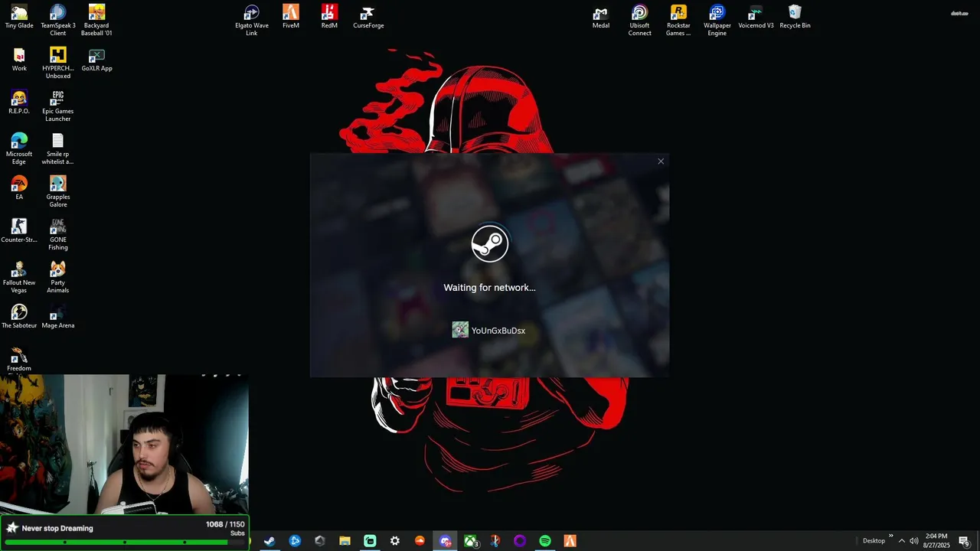980x551 pixels.
Task: Open the notification center icon
Action: click(964, 541)
